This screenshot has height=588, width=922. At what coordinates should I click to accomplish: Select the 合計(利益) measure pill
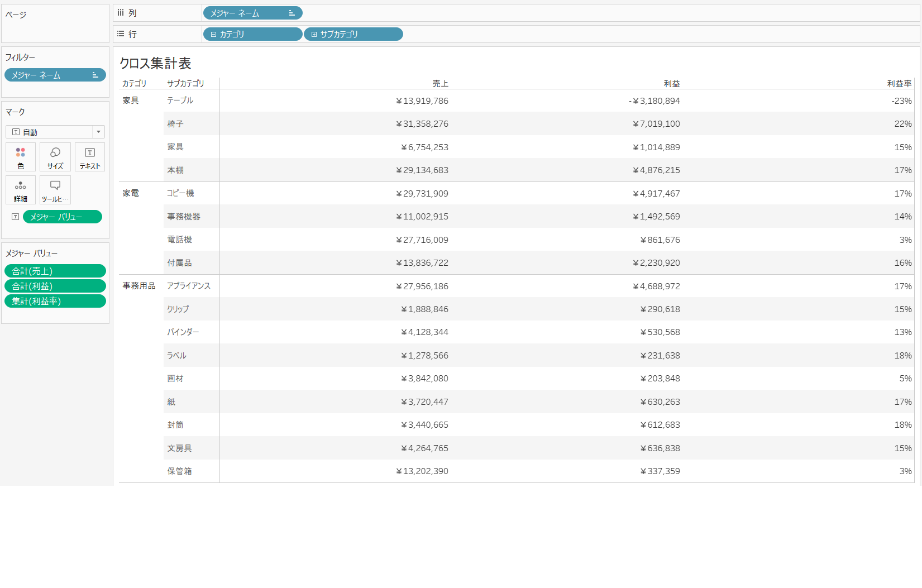55,286
